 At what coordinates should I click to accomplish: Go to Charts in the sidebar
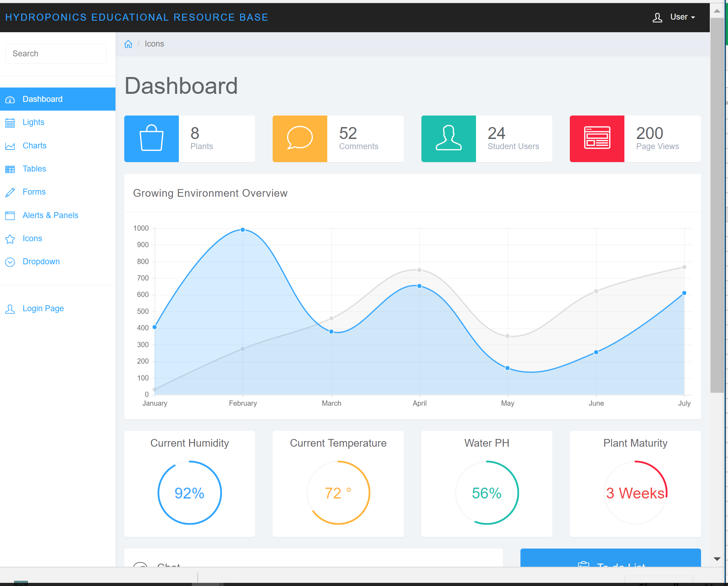click(34, 146)
